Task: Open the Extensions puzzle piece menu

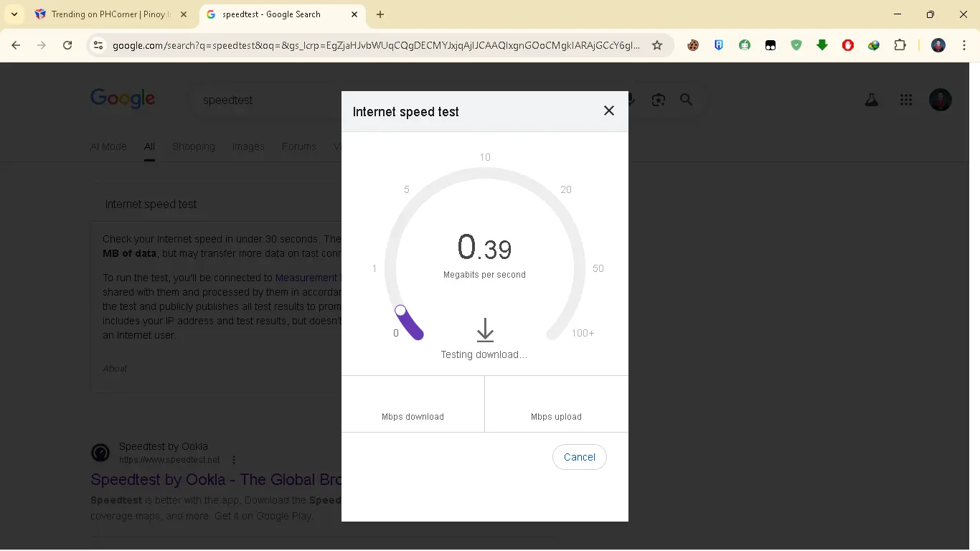Action: tap(900, 45)
